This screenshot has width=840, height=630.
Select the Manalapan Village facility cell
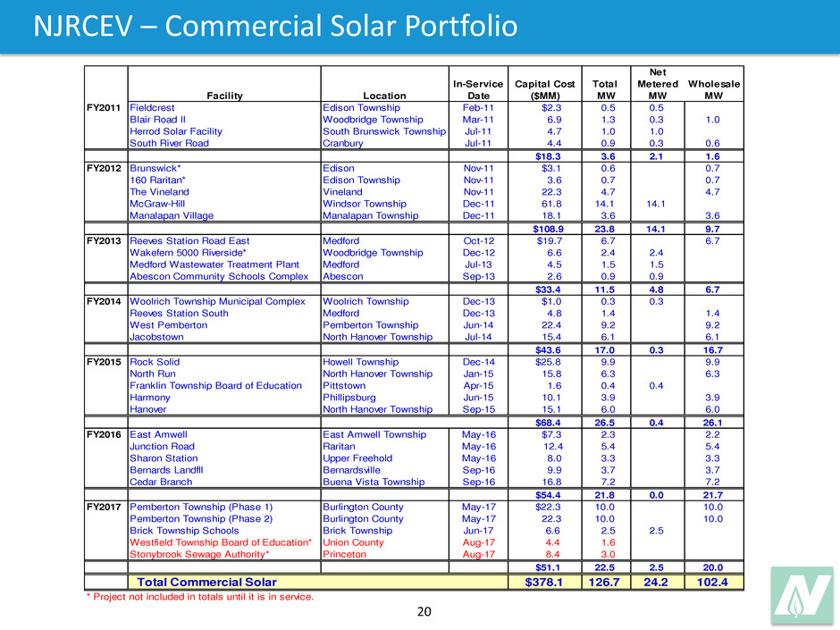172,215
